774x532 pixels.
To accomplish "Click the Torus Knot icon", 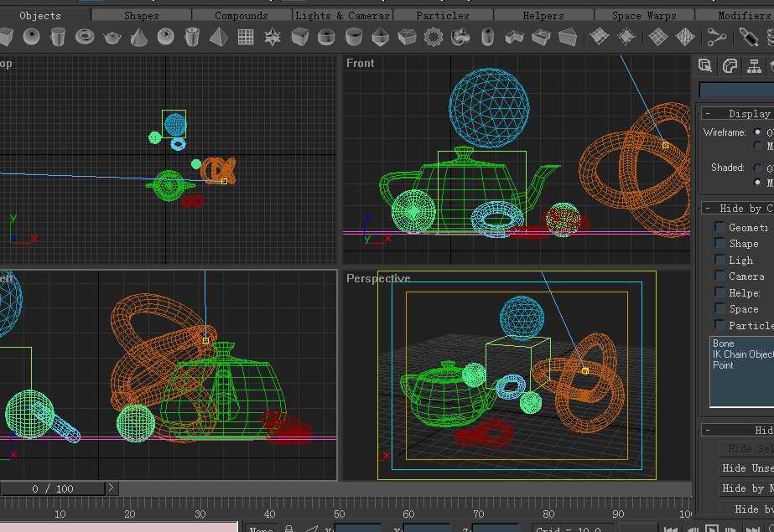I will (460, 37).
